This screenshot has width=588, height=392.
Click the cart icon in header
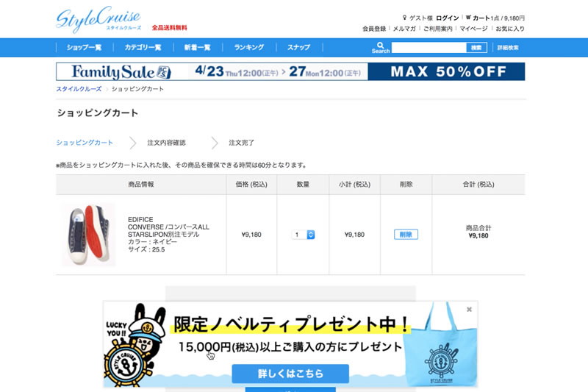[x=468, y=18]
